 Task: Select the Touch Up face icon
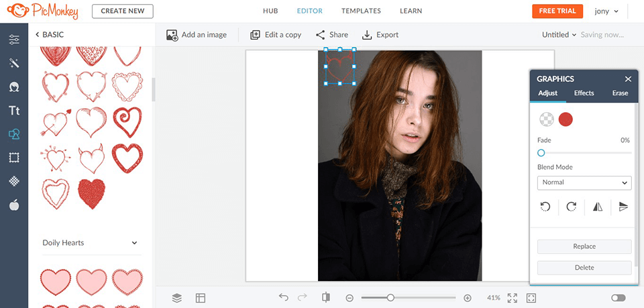pyautogui.click(x=14, y=87)
